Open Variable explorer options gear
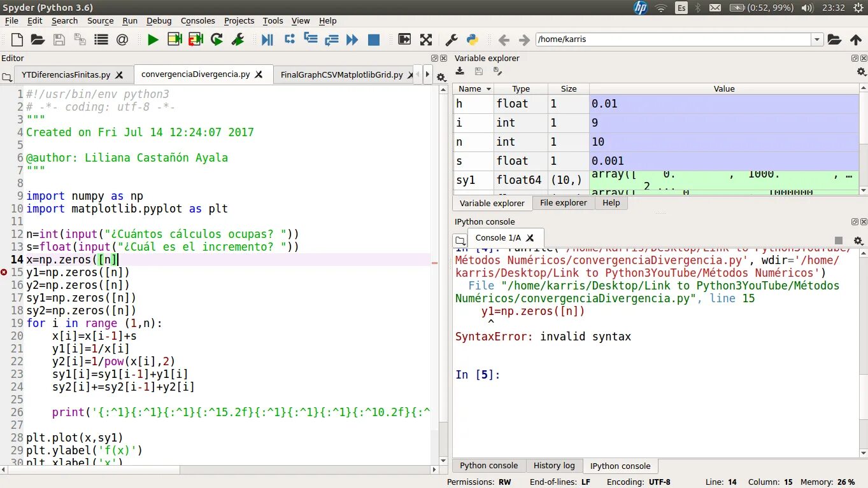The height and width of the screenshot is (488, 868). pos(862,72)
